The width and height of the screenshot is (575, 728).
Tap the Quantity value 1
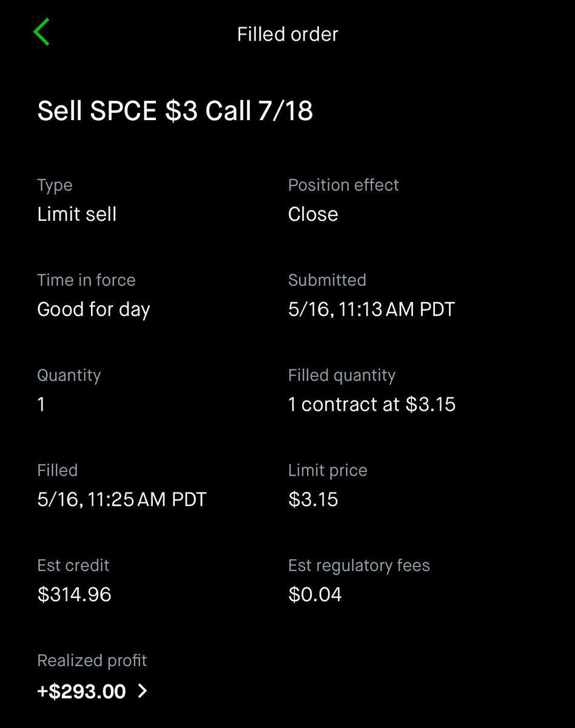pyautogui.click(x=41, y=404)
